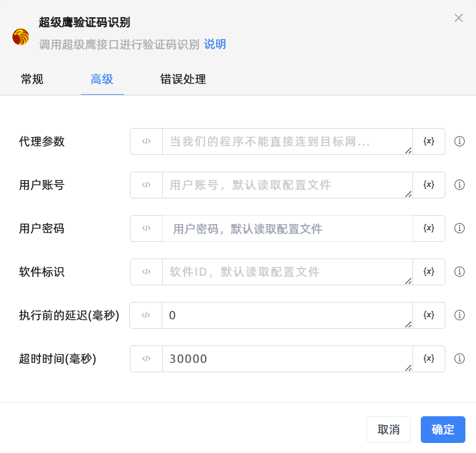Toggle expression mode for 用户密码 field
The height and width of the screenshot is (453, 476).
(x=147, y=228)
